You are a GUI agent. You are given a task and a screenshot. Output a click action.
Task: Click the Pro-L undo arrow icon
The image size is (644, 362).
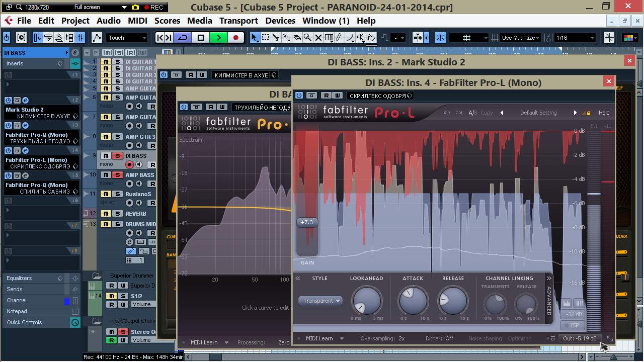(x=447, y=113)
